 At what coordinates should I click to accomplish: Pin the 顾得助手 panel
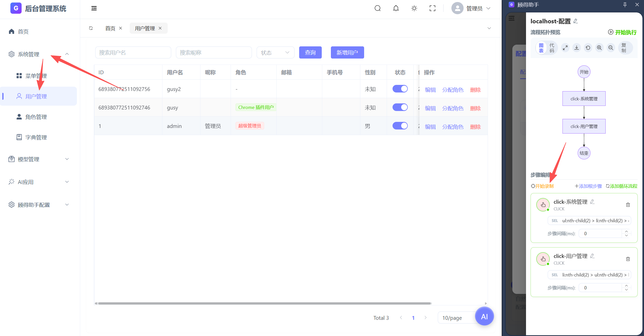click(625, 5)
